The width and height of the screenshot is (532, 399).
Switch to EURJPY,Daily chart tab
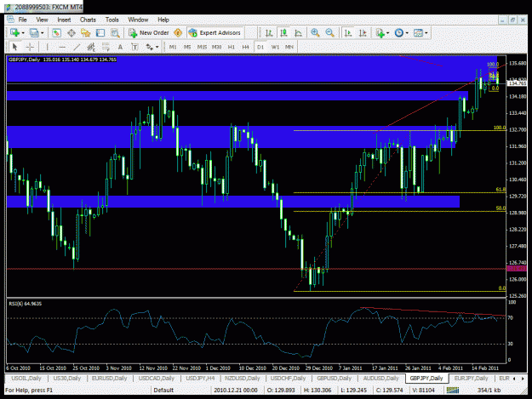(x=471, y=378)
